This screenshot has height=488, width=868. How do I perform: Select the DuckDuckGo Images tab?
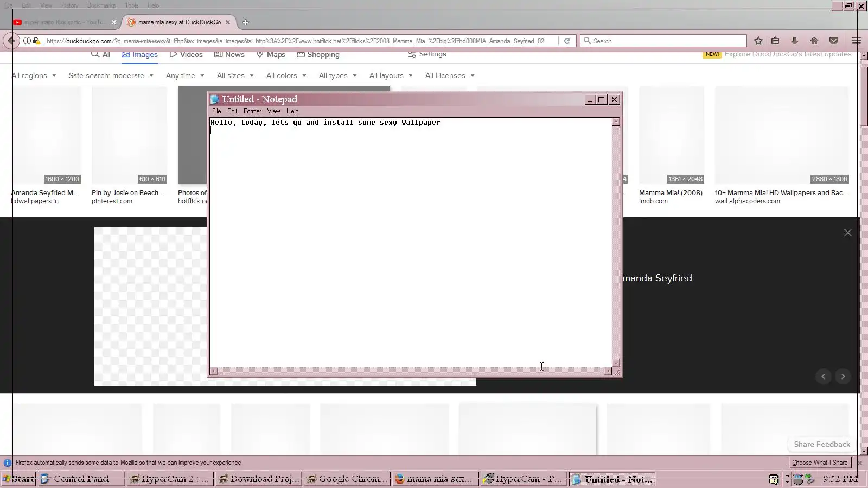[140, 54]
